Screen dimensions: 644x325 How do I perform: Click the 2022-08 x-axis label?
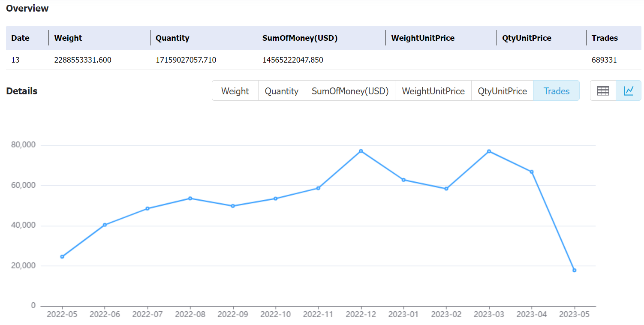coord(190,314)
